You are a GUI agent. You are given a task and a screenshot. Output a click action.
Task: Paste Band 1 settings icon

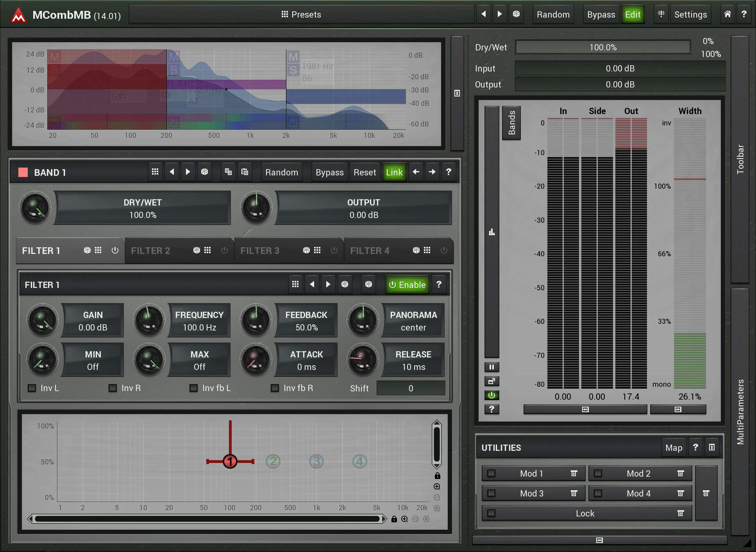[x=245, y=172]
